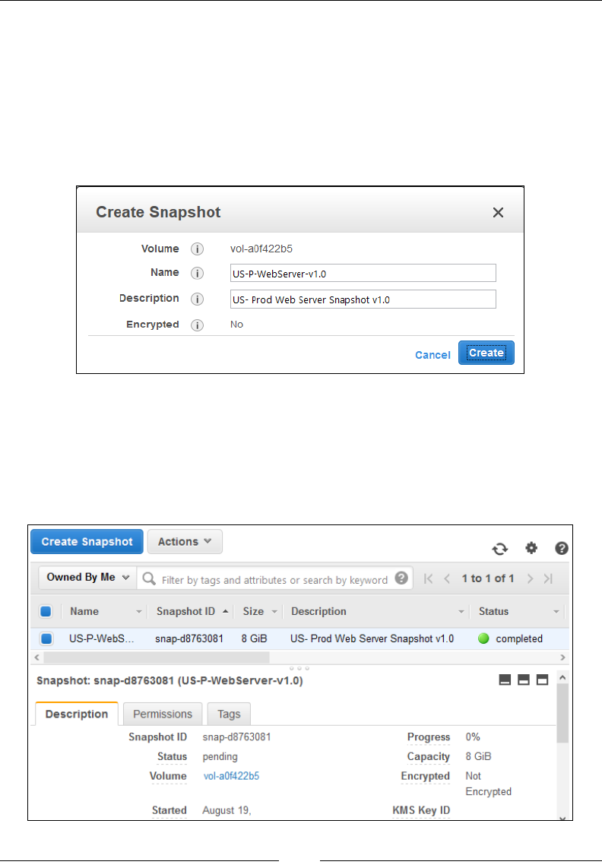Maximize the details pane using the rightmost layout icon
The width and height of the screenshot is (602, 868).
click(x=542, y=680)
